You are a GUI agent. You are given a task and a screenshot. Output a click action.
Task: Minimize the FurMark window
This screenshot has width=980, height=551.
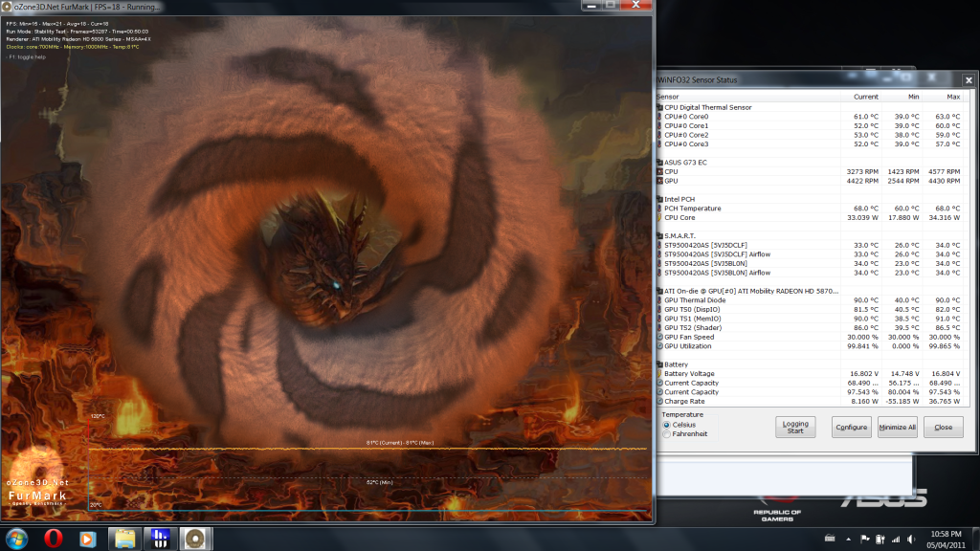pyautogui.click(x=590, y=5)
